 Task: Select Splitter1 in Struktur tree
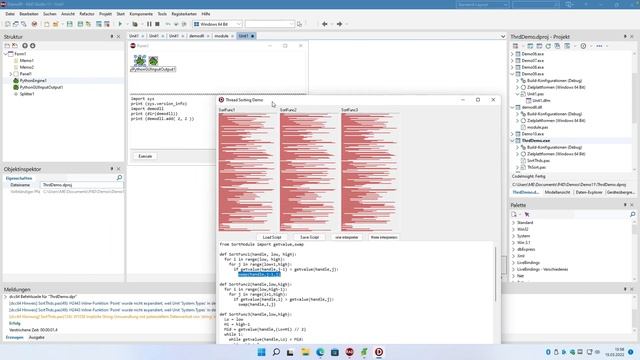coord(27,94)
